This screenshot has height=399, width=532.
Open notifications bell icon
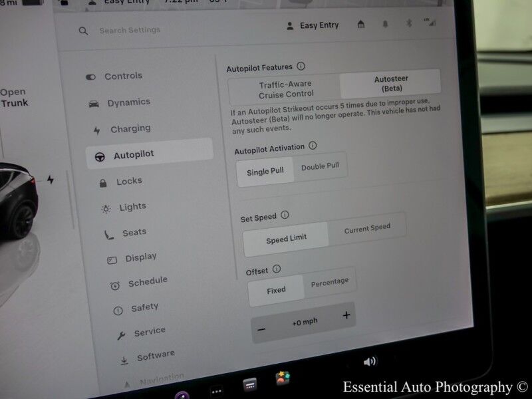(x=386, y=24)
